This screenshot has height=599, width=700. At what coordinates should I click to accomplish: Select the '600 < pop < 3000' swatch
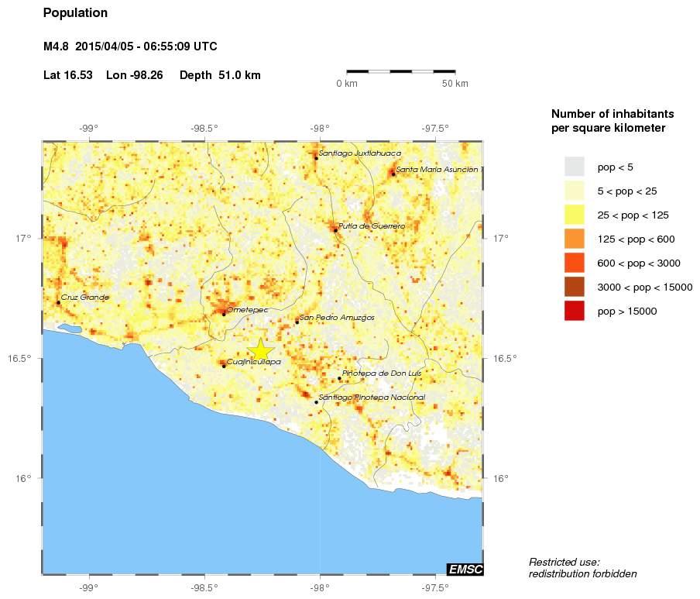pos(574,263)
